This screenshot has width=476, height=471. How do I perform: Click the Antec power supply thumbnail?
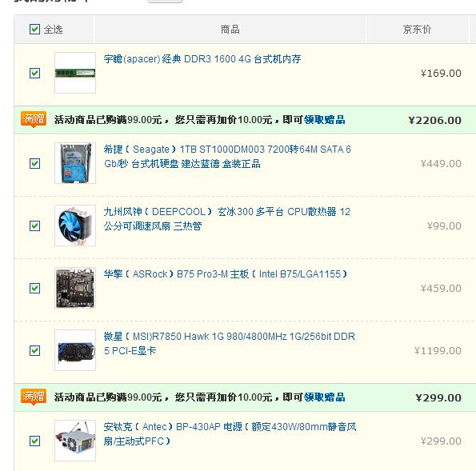tap(75, 441)
